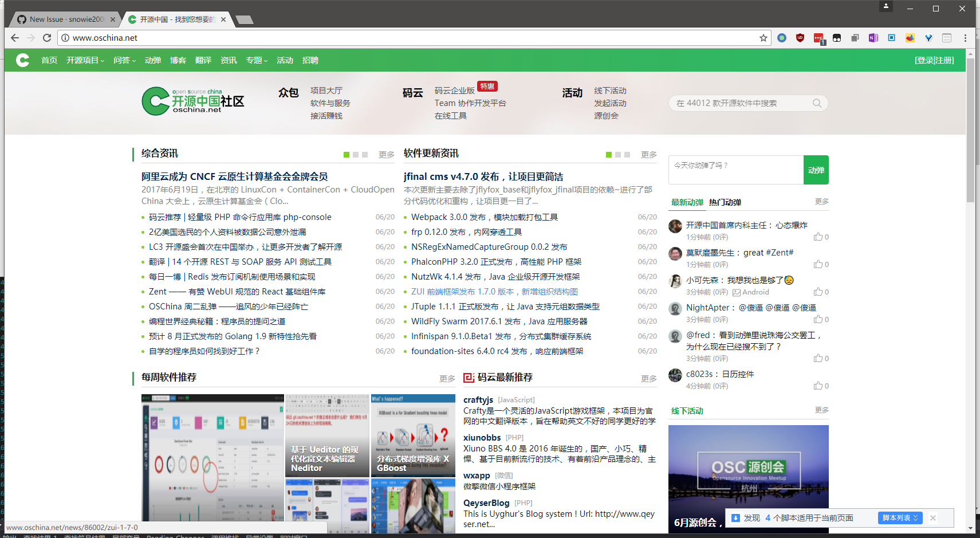Click the search magnifier icon in search box
This screenshot has height=538, width=980.
[817, 103]
